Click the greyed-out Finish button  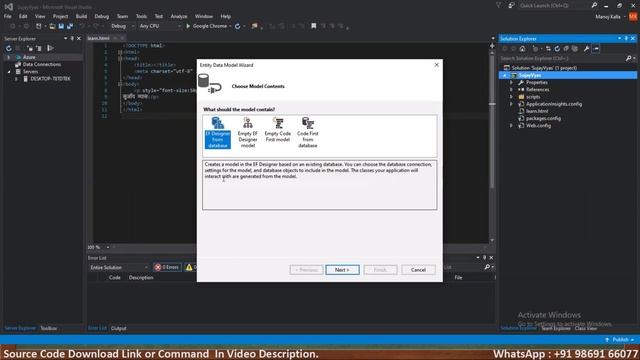click(380, 270)
